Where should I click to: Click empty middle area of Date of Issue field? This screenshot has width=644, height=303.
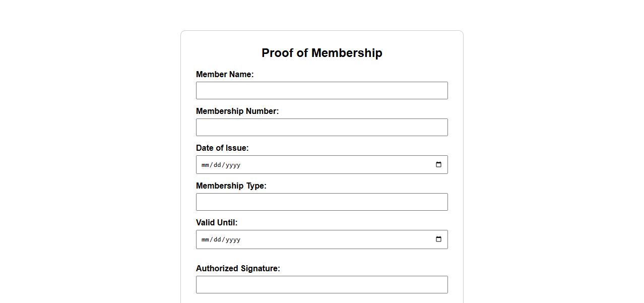point(333,165)
